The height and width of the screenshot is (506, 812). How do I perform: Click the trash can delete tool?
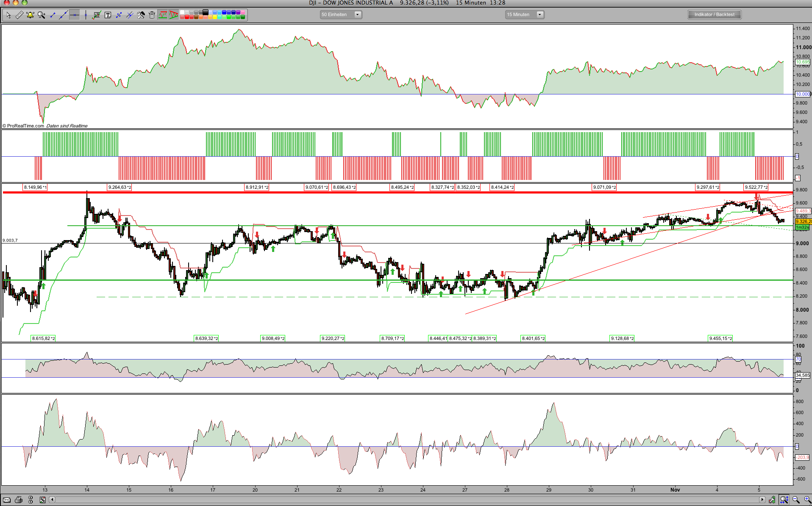point(152,15)
